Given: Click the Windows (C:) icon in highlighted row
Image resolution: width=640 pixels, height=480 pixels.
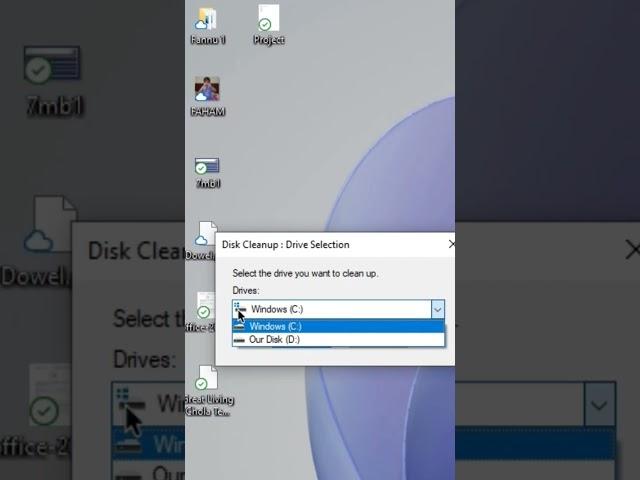Looking at the screenshot, I should 239,327.
